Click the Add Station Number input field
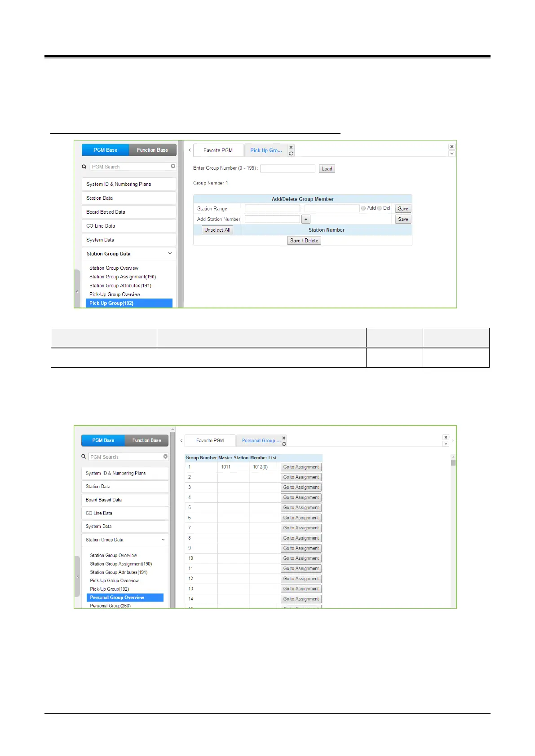This screenshot has height=756, width=535. click(272, 220)
